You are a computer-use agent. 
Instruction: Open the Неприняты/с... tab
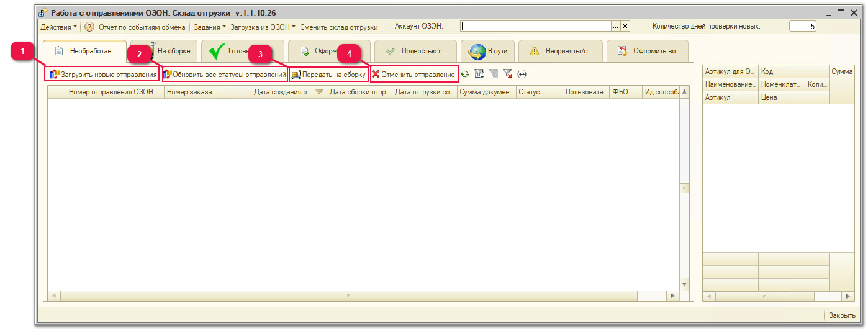(561, 52)
